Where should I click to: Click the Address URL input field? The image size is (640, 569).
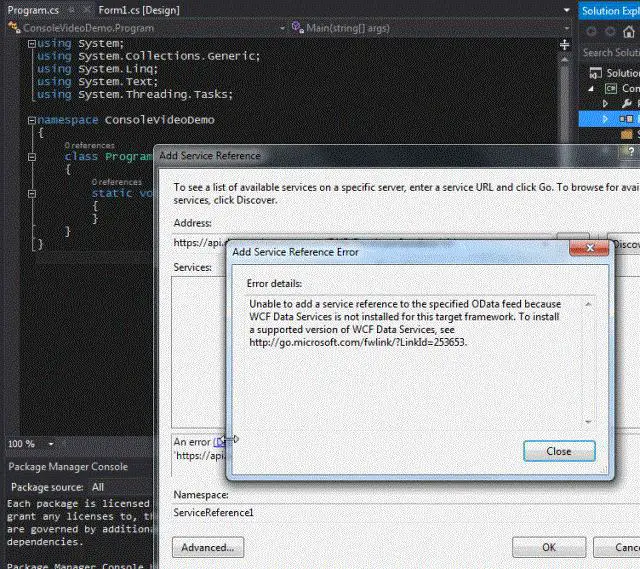(x=363, y=242)
